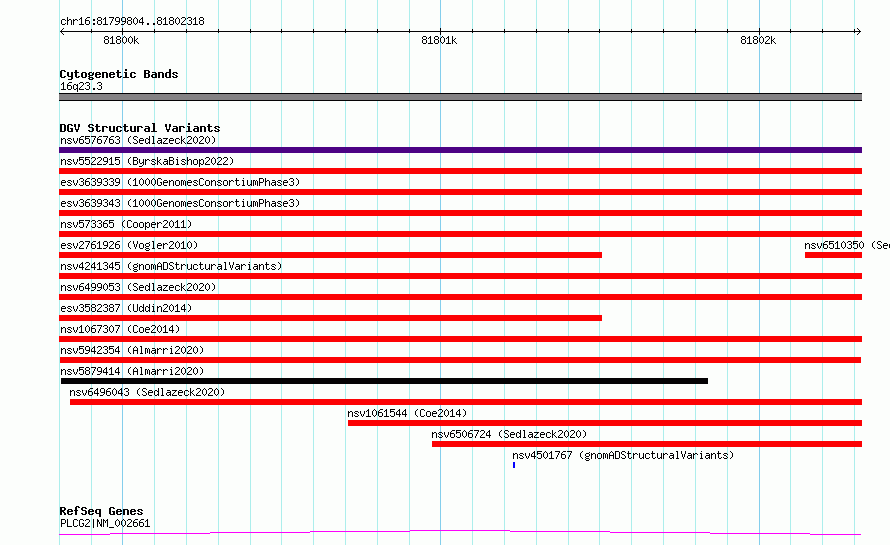Screen dimensions: 890x545
Task: Open esv3639343 (1000GenomesConsortiumPhase3) variant
Action: click(180, 203)
